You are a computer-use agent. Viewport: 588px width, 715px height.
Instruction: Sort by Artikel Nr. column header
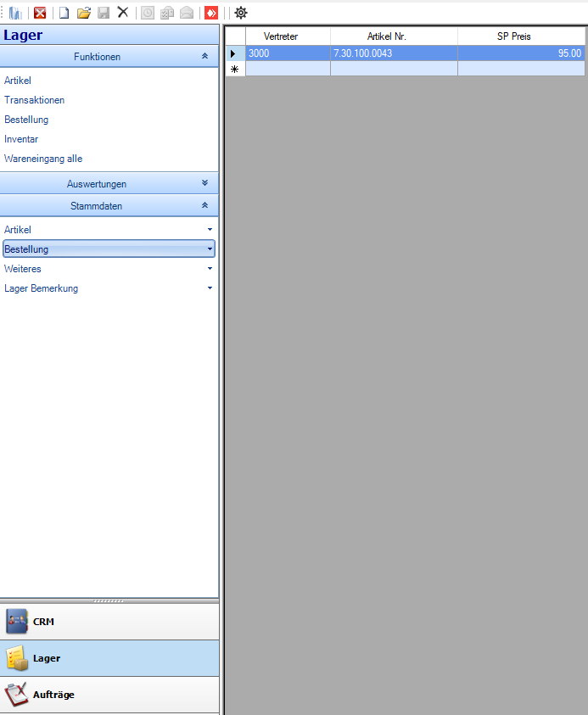(395, 36)
